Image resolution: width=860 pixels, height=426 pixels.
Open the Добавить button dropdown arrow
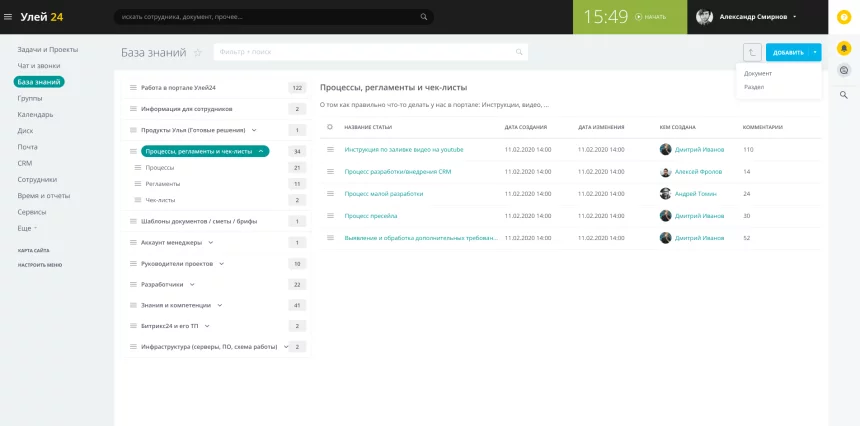tap(815, 52)
